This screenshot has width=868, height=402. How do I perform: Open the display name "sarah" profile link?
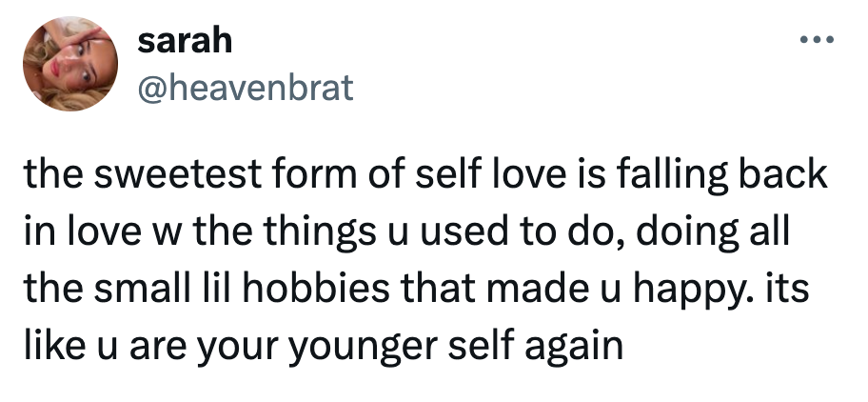point(185,42)
